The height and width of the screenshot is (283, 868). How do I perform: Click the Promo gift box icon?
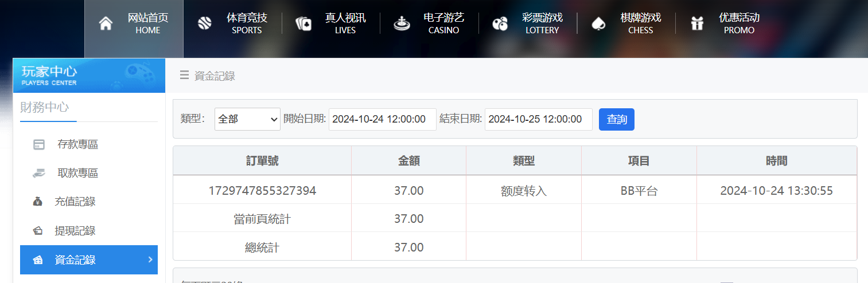[x=697, y=23]
